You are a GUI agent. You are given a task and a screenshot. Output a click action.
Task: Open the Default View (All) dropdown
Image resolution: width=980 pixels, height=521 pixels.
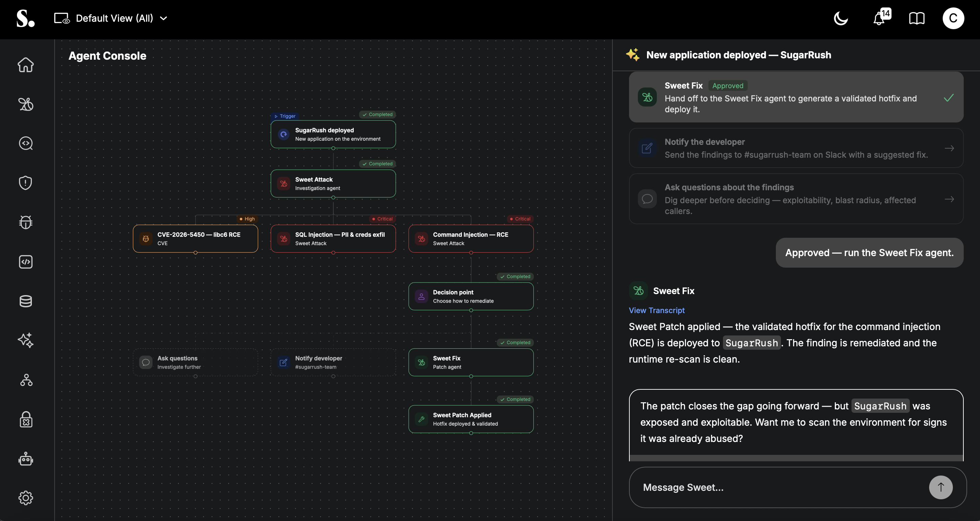(x=111, y=18)
